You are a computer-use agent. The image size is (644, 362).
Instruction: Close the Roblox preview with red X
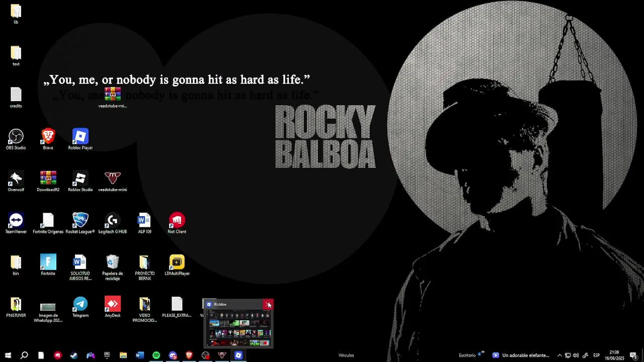tap(268, 304)
